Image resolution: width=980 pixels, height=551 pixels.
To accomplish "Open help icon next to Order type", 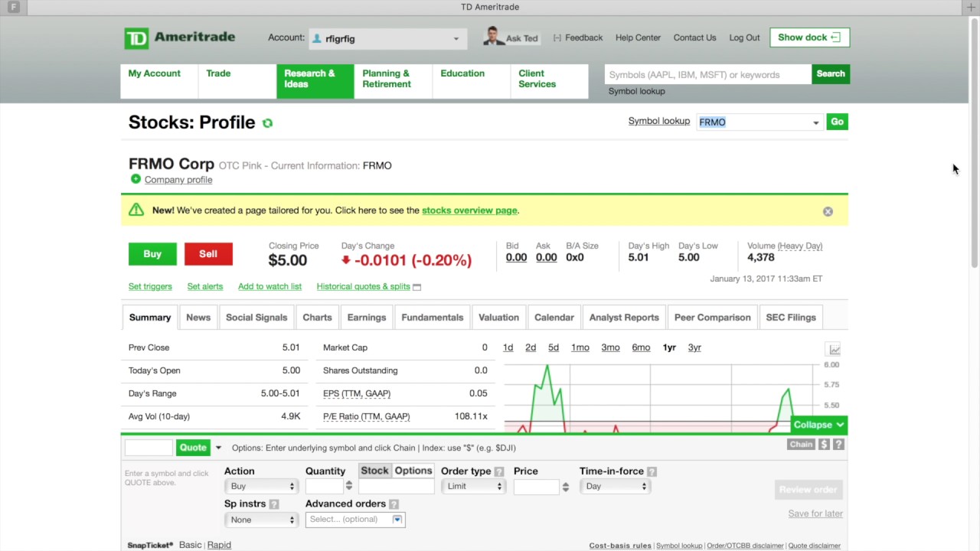I will (x=499, y=472).
